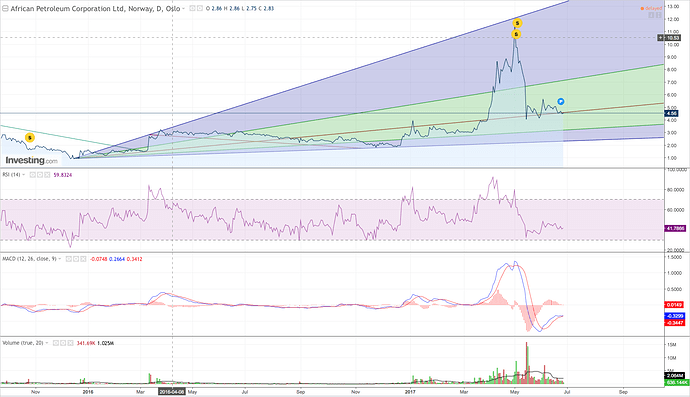Expand the MACD (12, 26, close, 9) dropdown arrow

pyautogui.click(x=59, y=259)
